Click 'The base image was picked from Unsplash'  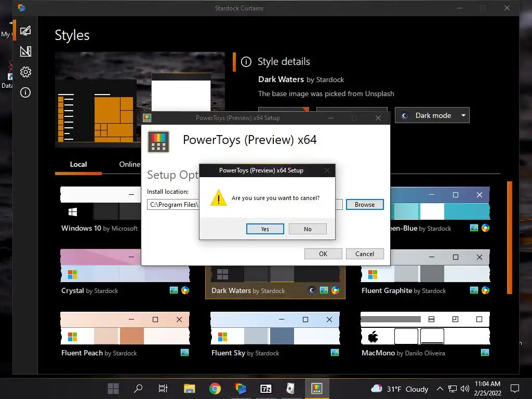326,94
